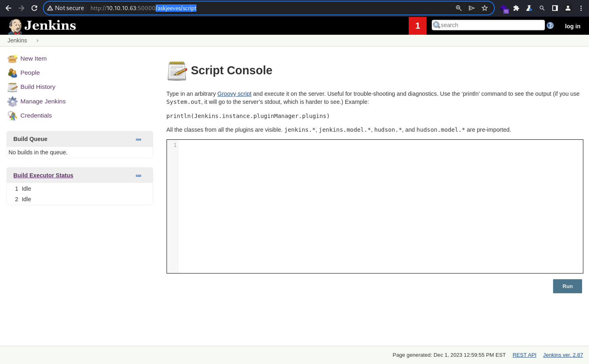This screenshot has height=364, width=589.
Task: Open the Build Executor Status link
Action: click(x=43, y=175)
